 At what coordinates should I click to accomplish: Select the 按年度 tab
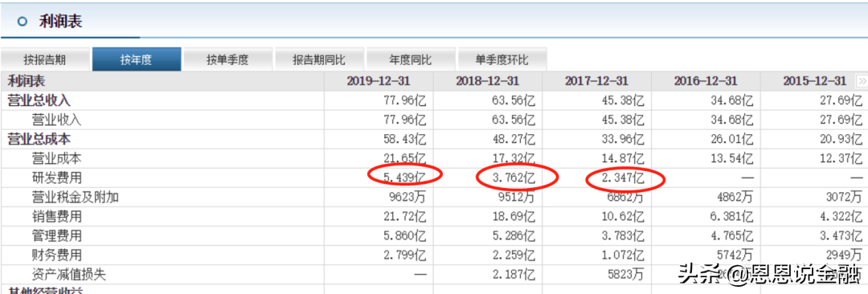tap(136, 59)
